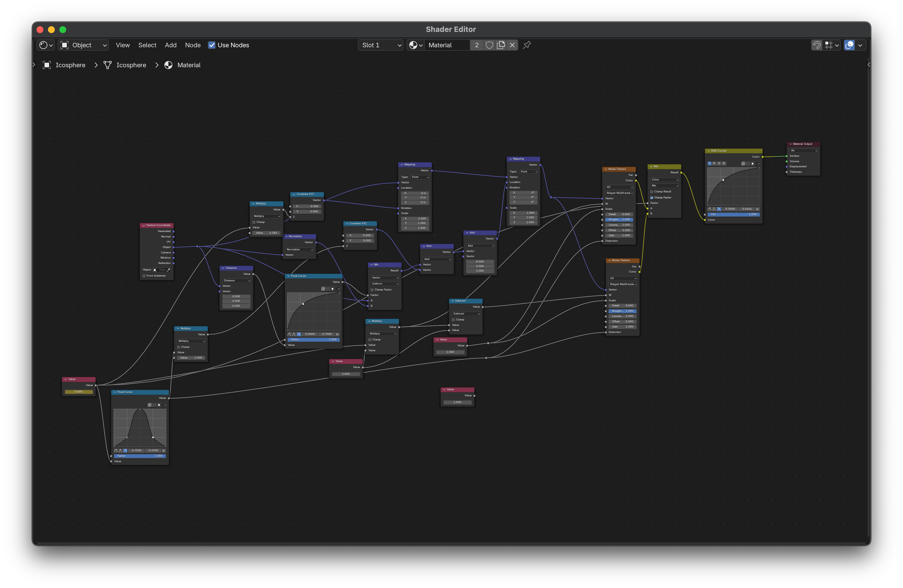Image resolution: width=903 pixels, height=588 pixels.
Task: Open the Add menu in the header
Action: coord(171,45)
